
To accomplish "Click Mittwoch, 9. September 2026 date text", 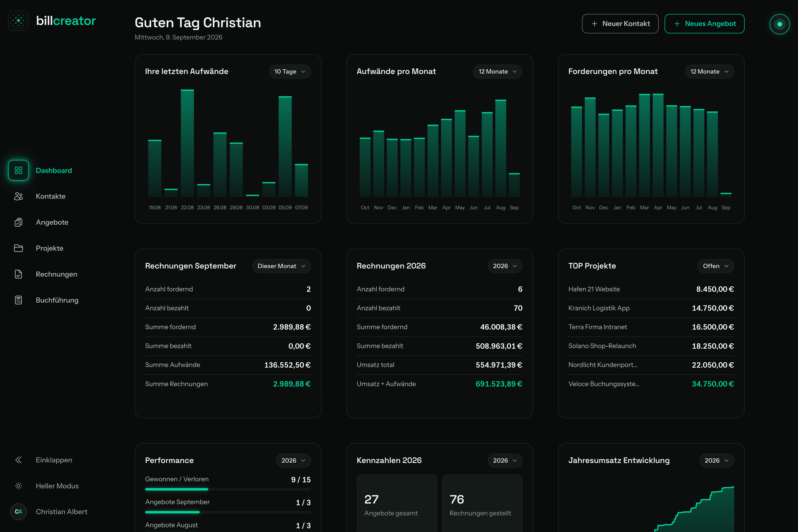I will point(179,37).
